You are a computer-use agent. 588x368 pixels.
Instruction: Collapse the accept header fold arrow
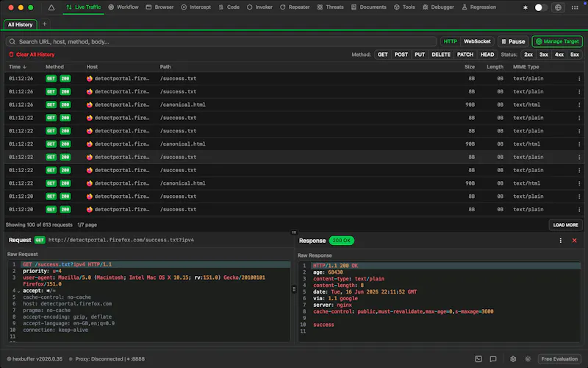(x=19, y=291)
